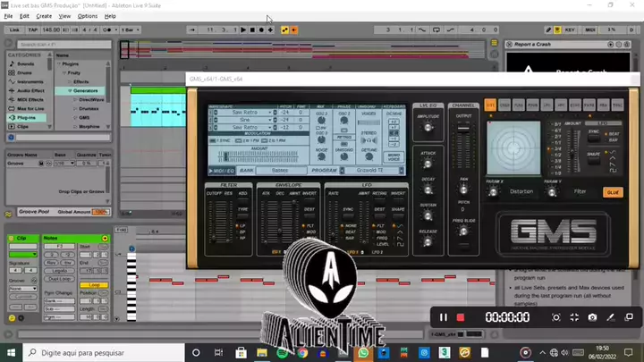Toggle the Automation Arm yellow button
644x362 pixels.
tap(284, 30)
